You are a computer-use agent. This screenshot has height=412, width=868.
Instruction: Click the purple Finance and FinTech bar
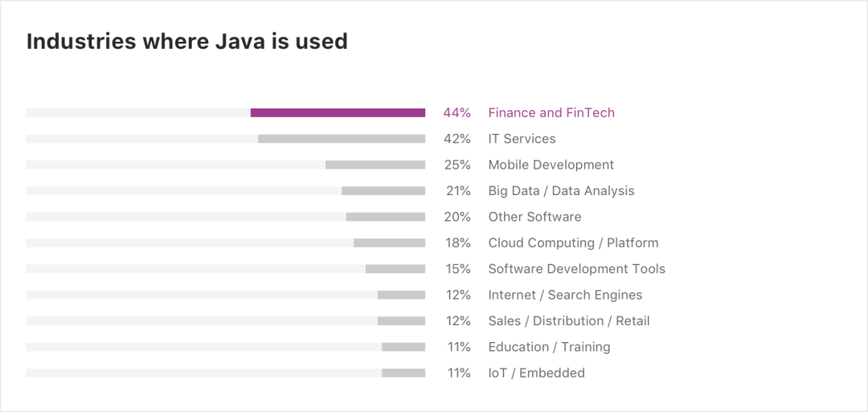338,113
